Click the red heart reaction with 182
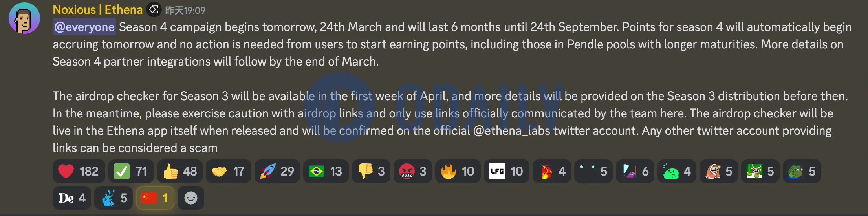The height and width of the screenshot is (216, 868). [x=78, y=171]
